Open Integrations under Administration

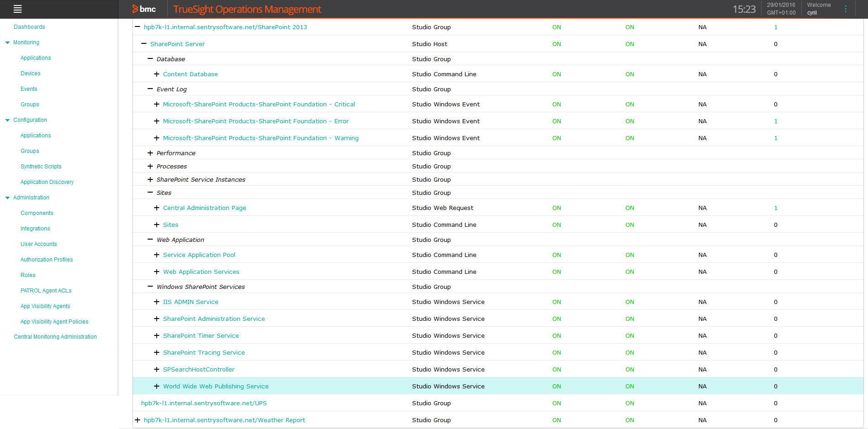[x=35, y=229]
